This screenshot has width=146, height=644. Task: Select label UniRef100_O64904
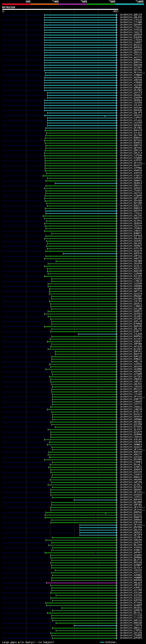[x=131, y=223]
